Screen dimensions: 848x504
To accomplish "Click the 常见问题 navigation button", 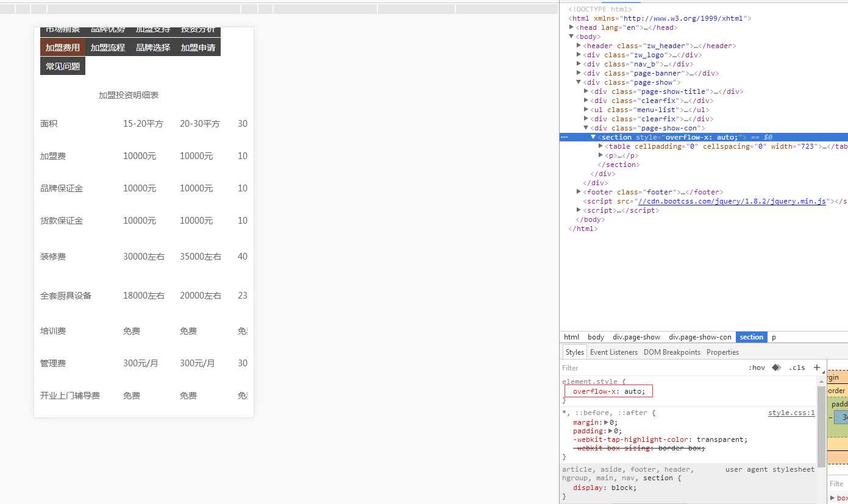I will tap(63, 66).
